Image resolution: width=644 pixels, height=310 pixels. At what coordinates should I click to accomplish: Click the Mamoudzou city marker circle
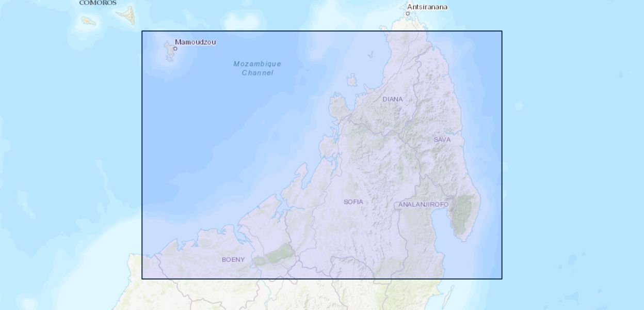[x=175, y=49]
